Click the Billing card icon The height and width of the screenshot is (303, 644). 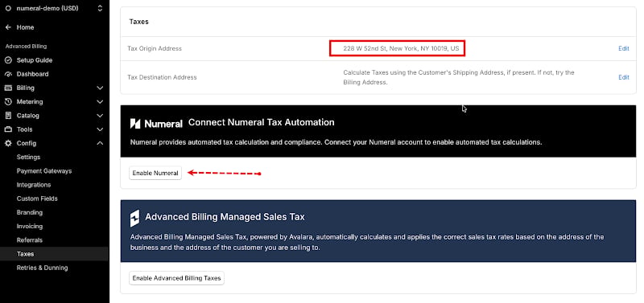click(x=8, y=88)
